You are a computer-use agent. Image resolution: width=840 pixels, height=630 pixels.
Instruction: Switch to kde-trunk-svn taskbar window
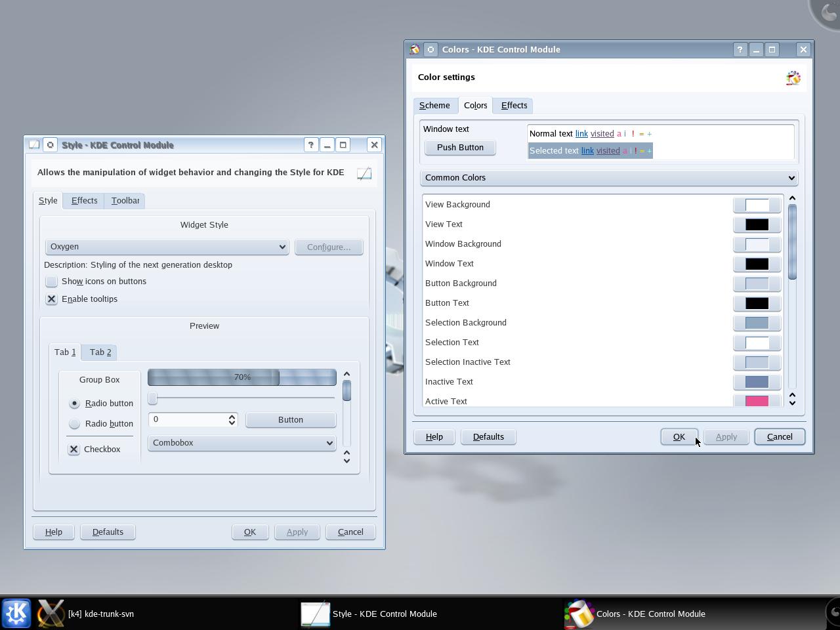tap(101, 614)
